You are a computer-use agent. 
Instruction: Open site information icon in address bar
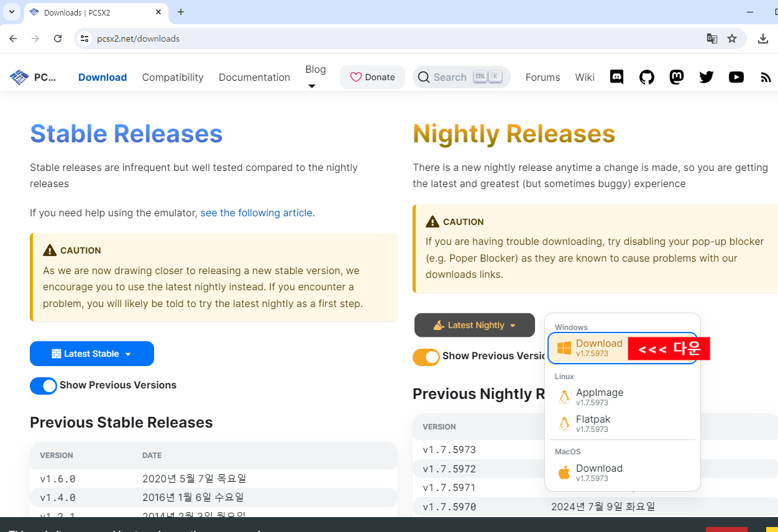click(85, 39)
